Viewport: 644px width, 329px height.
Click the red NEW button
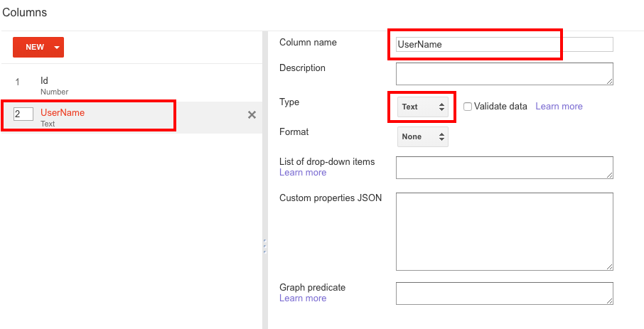coord(34,48)
